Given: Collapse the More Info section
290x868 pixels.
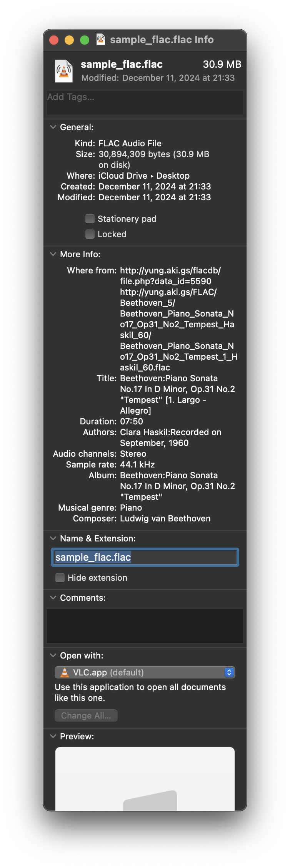Looking at the screenshot, I should pos(53,254).
